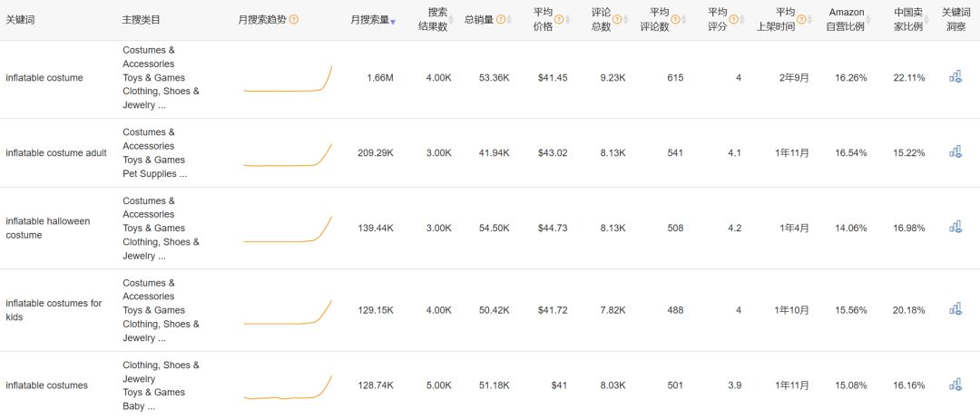The width and height of the screenshot is (980, 419).
Task: Open keyword insight for inflatable costume adult
Action: 955,151
